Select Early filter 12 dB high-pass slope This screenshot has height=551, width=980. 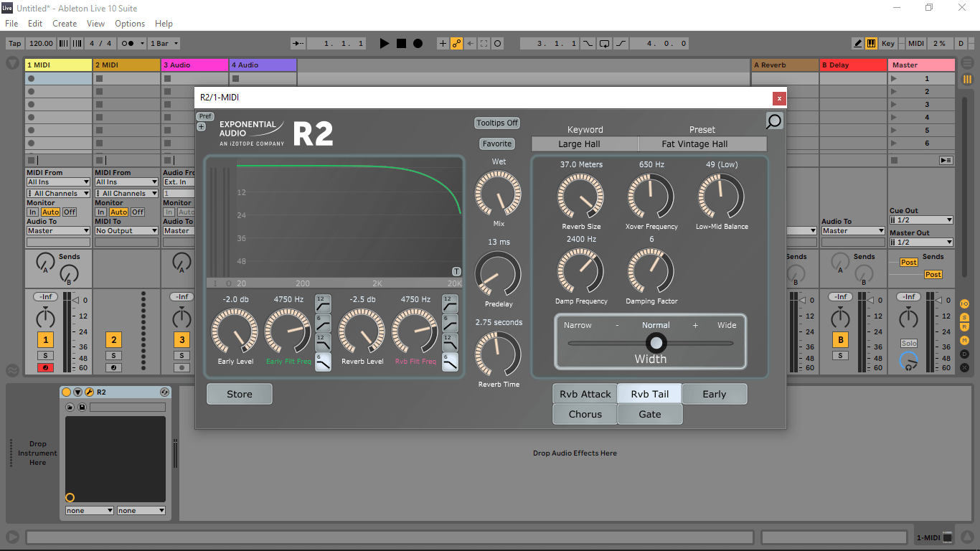tap(324, 303)
